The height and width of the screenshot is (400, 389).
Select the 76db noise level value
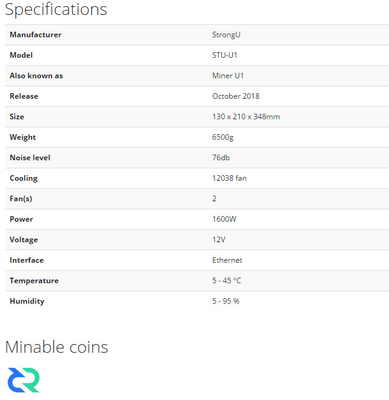pyautogui.click(x=221, y=158)
